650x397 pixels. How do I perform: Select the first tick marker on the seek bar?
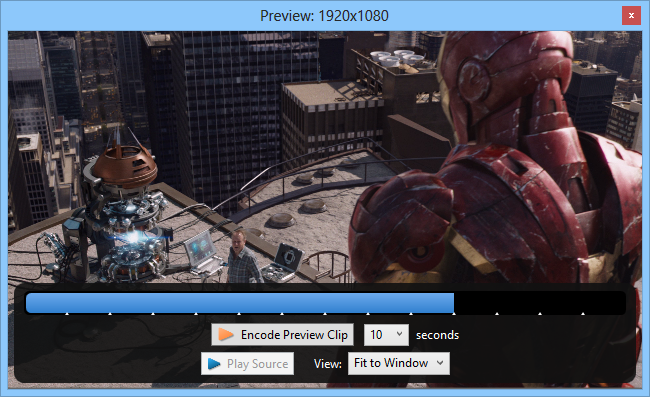67,314
